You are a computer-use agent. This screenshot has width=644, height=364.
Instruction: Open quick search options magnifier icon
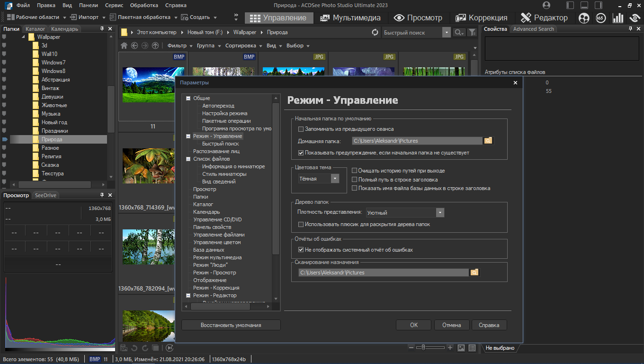(x=458, y=32)
